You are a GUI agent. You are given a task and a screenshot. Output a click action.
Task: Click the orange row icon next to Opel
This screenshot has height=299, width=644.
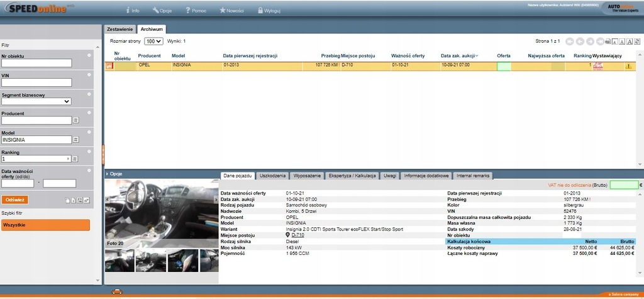pos(109,65)
